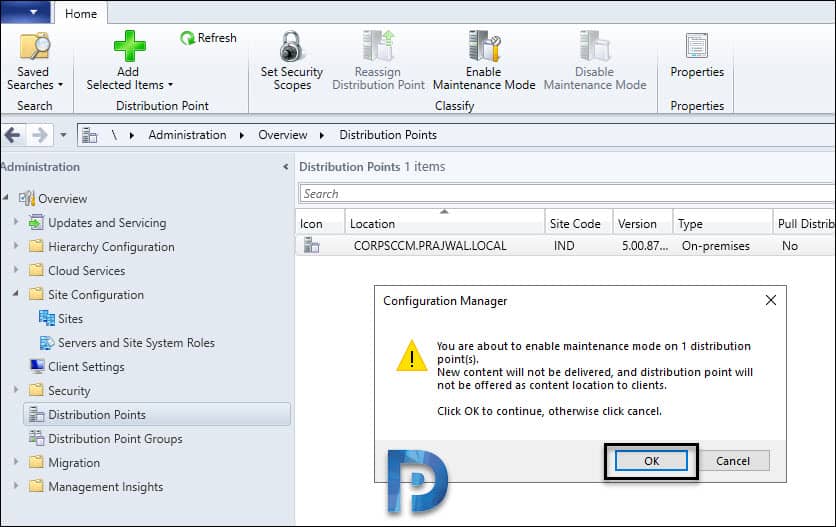Viewport: 836px width, 527px height.
Task: Click the Client Settings monitor icon
Action: coord(37,366)
